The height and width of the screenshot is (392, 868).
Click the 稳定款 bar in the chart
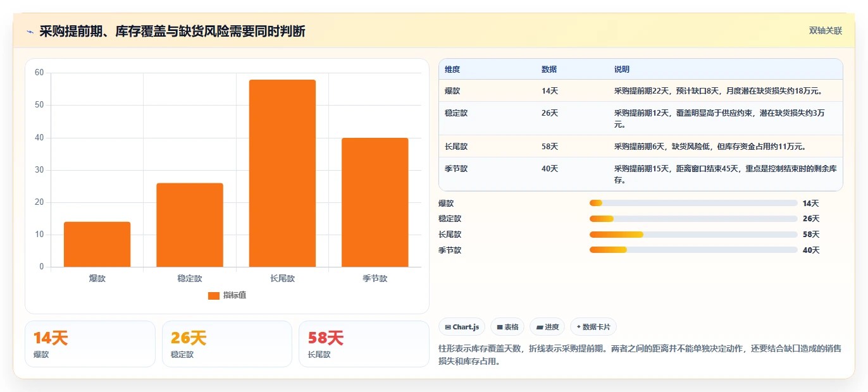[190, 225]
